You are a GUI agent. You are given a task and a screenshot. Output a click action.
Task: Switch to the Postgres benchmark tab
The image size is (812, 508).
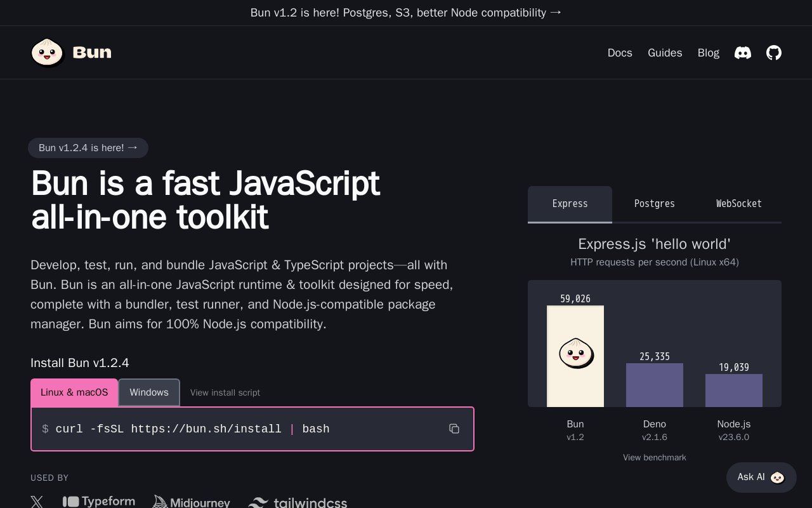(x=655, y=204)
